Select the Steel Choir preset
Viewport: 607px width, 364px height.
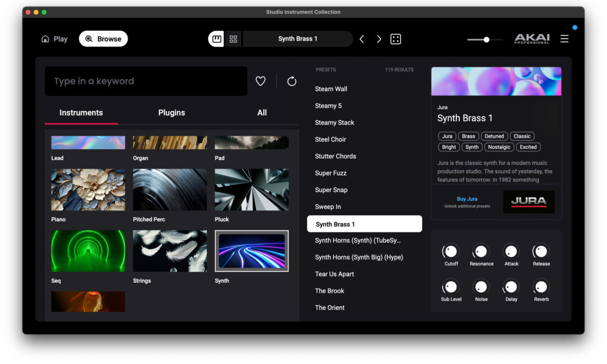[x=330, y=139]
